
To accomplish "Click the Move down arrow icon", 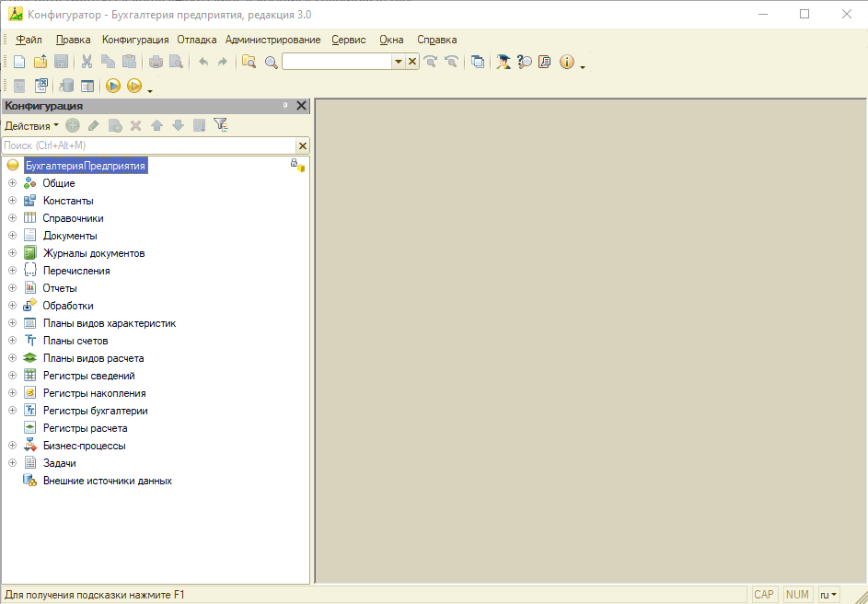I will (179, 125).
